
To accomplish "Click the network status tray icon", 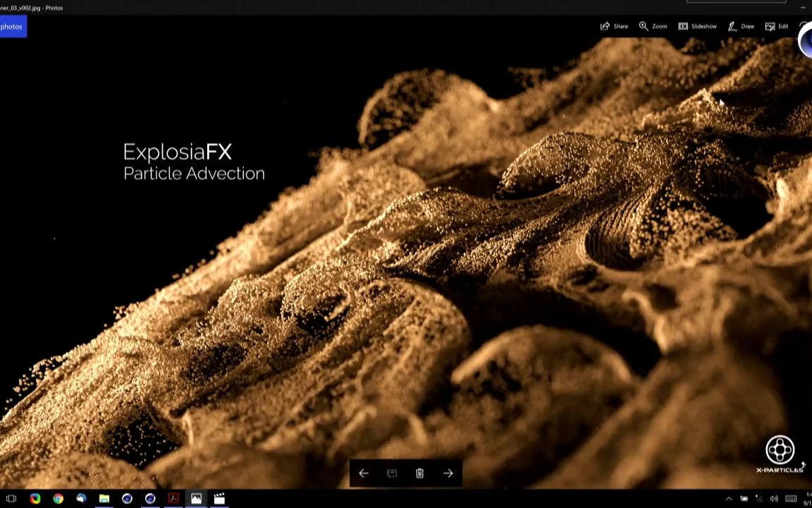I will click(x=759, y=499).
